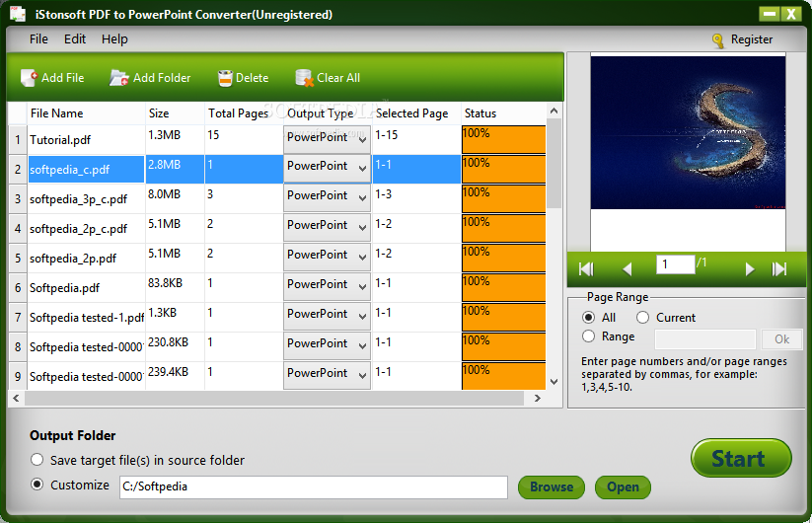
Task: Open Output Type dropdown for softpedia_c.pdf
Action: tap(327, 169)
